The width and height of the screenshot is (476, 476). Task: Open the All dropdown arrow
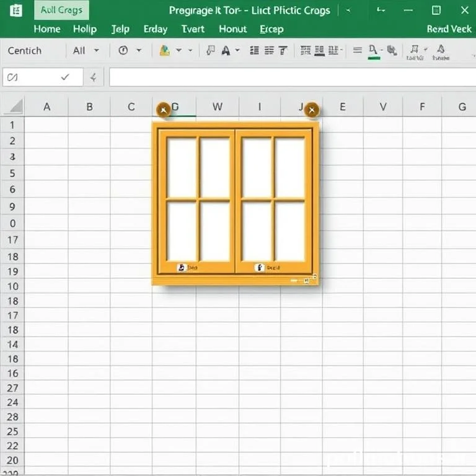point(97,50)
